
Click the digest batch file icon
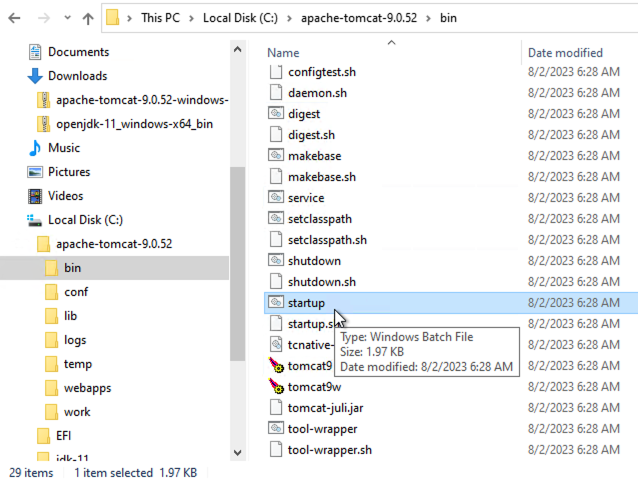[276, 114]
